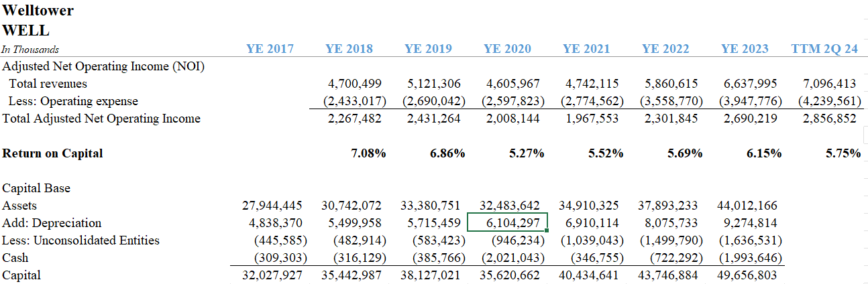Select return on capital 7.08%

coord(368,153)
